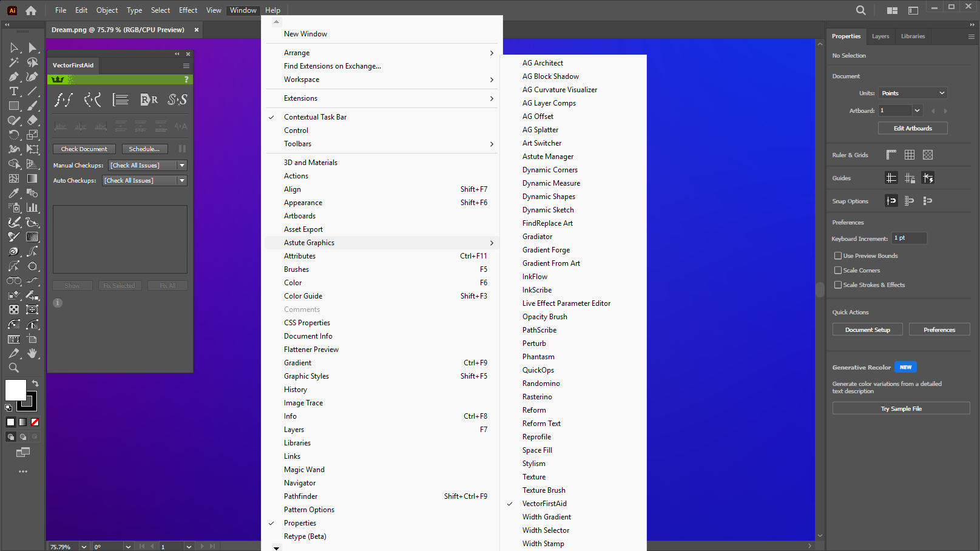Open the Units dropdown
Image resolution: width=980 pixels, height=551 pixels.
(913, 93)
